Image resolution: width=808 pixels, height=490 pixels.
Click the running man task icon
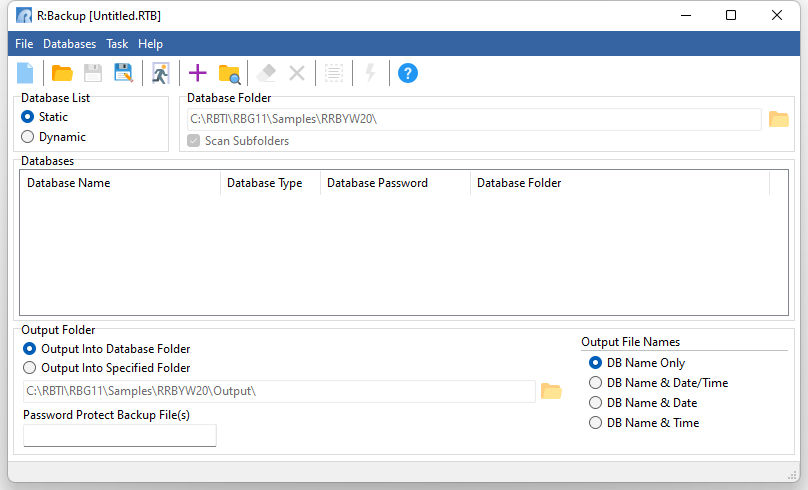point(160,73)
